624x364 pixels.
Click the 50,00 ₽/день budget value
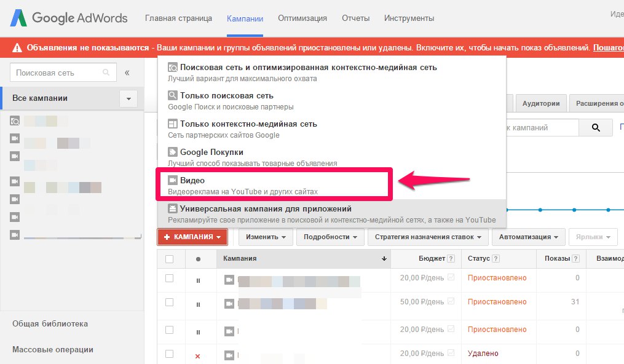pos(422,302)
